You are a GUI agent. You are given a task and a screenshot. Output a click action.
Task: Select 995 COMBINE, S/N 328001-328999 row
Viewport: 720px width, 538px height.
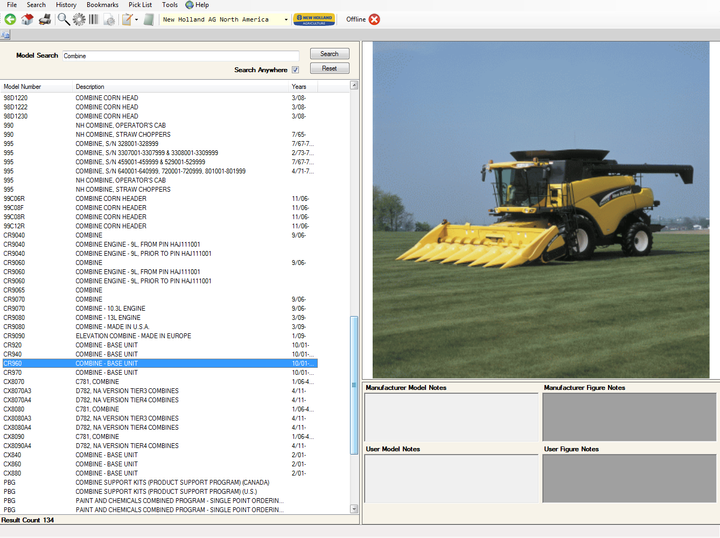point(159,144)
